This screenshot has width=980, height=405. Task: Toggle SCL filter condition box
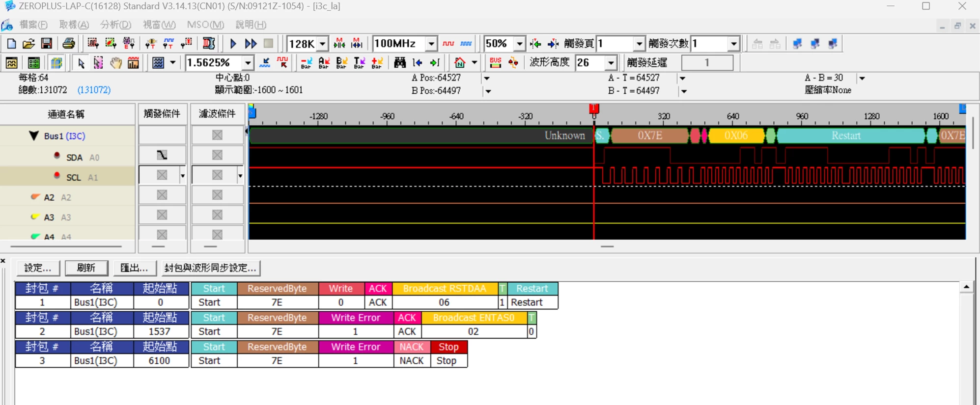coord(217,175)
